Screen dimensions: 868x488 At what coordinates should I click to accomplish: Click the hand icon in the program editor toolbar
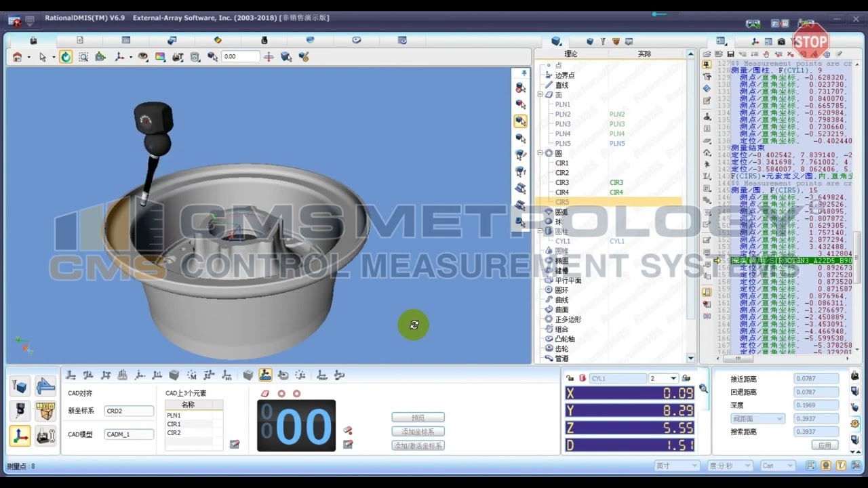coord(766,54)
